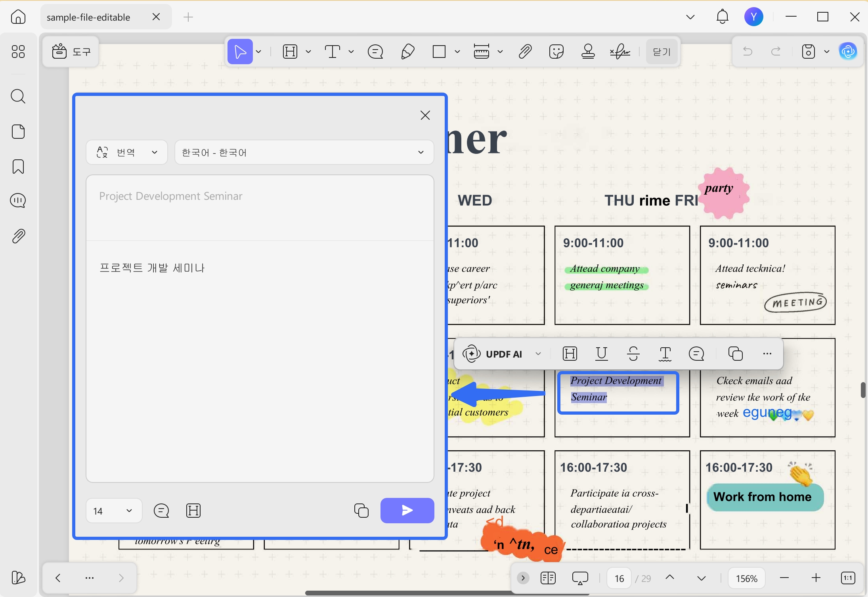This screenshot has height=597, width=868.
Task: Apply highlight from floating selection toolbar
Action: (570, 354)
